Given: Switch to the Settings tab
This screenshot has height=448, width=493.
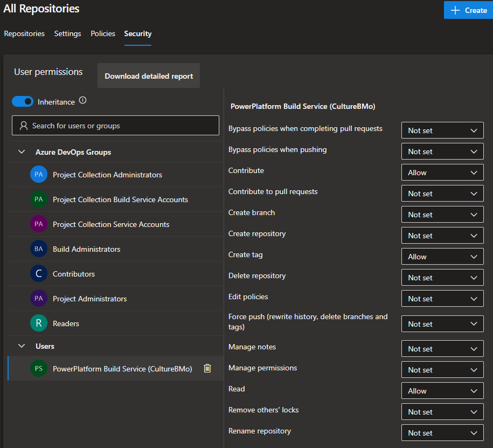Looking at the screenshot, I should click(67, 33).
